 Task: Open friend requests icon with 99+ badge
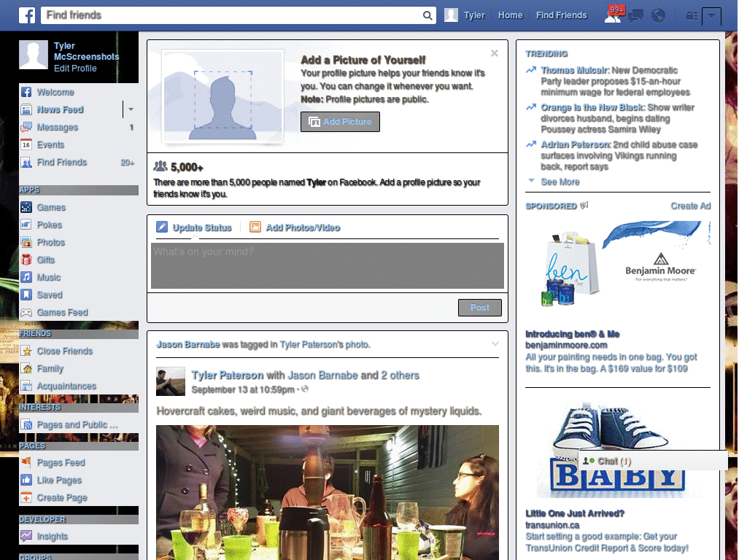[x=614, y=15]
